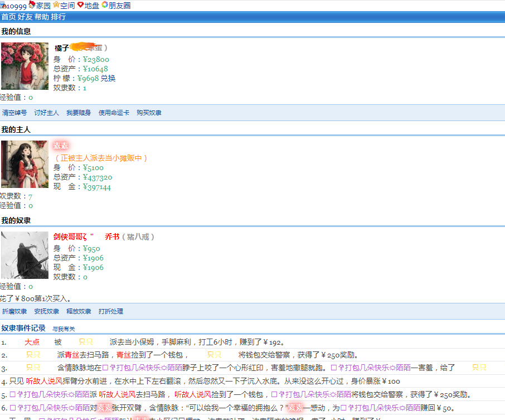Select 我要赎身 action
The image size is (505, 420).
coord(79,113)
